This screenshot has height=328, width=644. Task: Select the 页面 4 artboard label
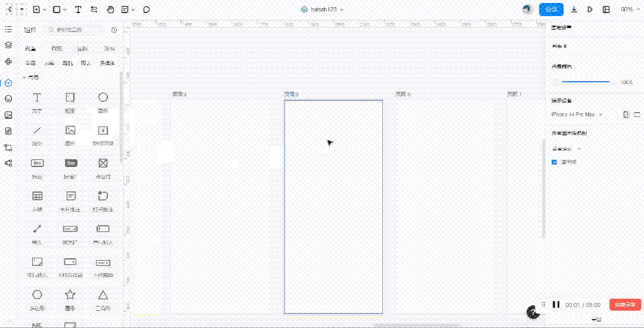179,94
